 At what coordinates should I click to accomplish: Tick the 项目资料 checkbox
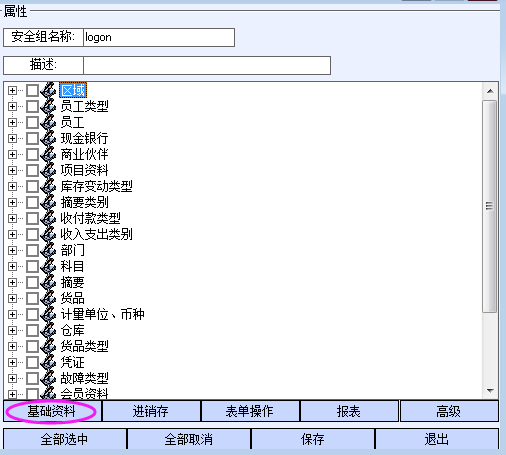click(x=32, y=170)
